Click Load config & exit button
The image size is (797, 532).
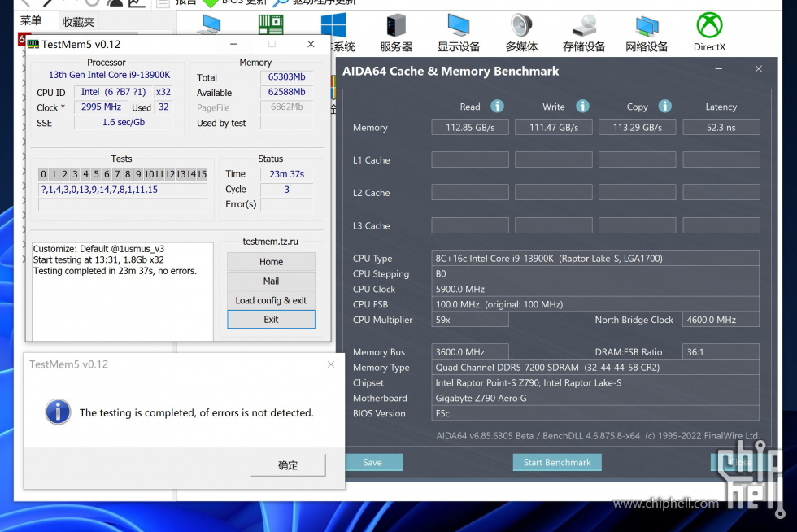[271, 300]
